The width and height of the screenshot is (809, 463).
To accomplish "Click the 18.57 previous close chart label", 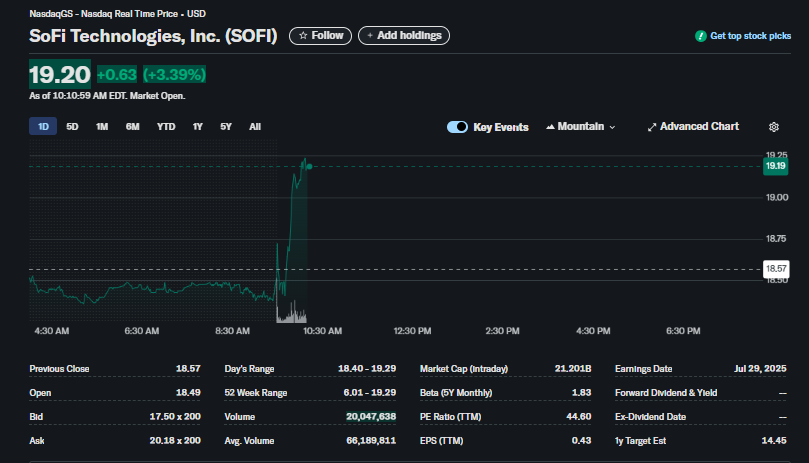I will click(776, 269).
